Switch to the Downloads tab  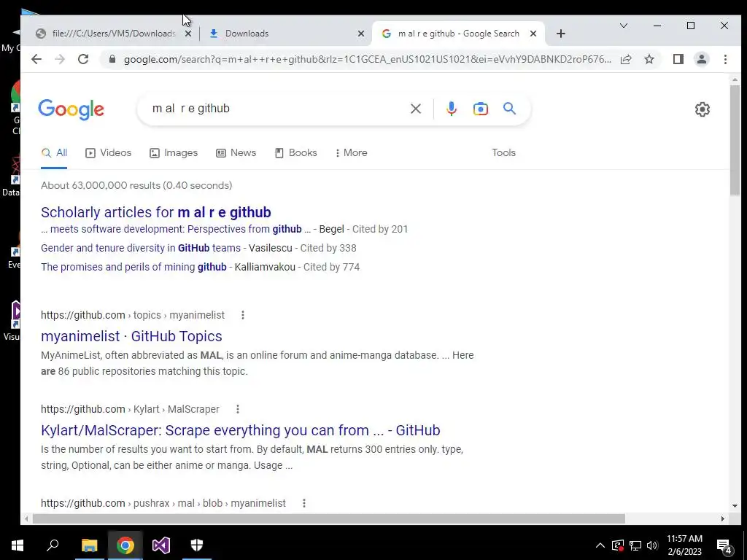(286, 34)
